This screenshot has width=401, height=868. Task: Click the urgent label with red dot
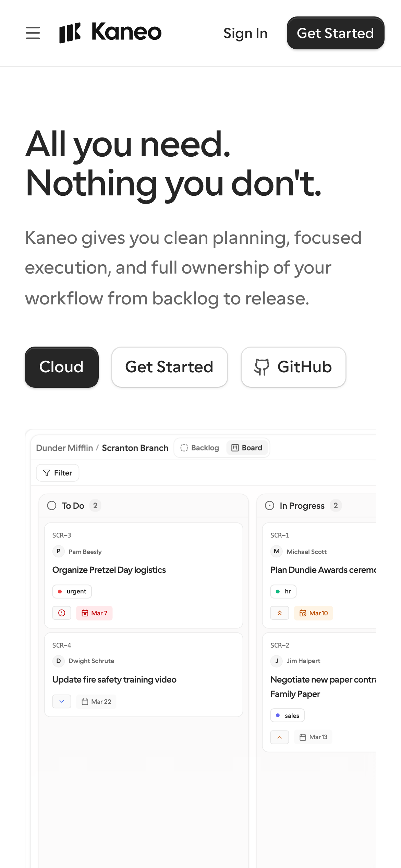point(72,591)
